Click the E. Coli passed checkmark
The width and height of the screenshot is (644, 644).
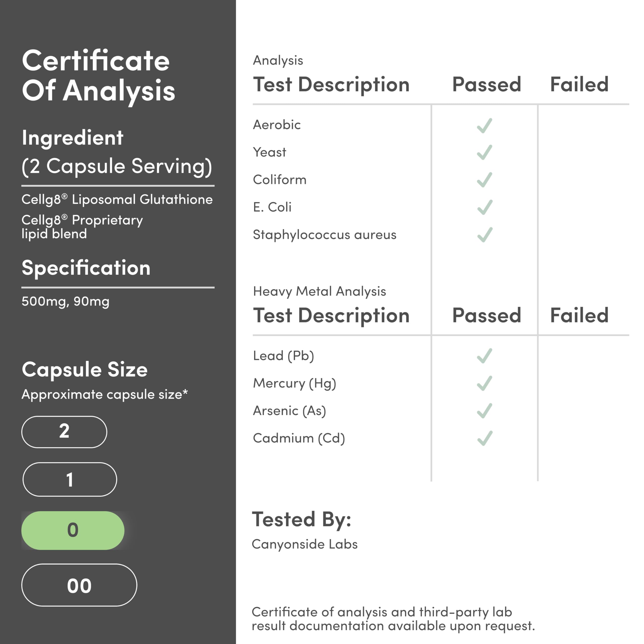point(484,207)
